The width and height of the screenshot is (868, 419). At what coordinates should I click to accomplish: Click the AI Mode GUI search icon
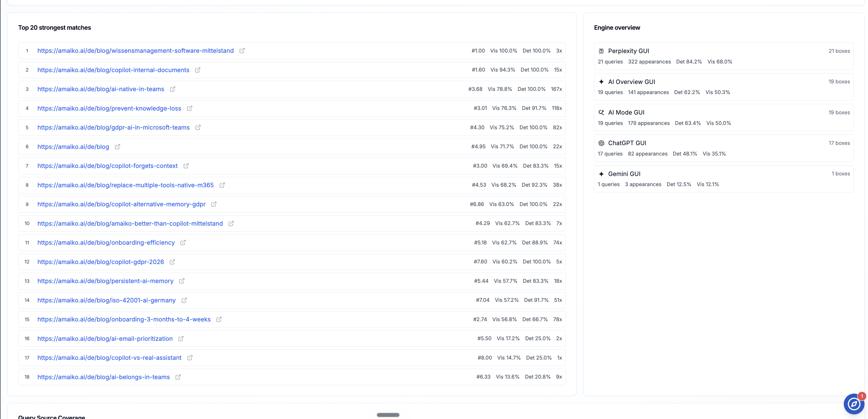pos(601,112)
